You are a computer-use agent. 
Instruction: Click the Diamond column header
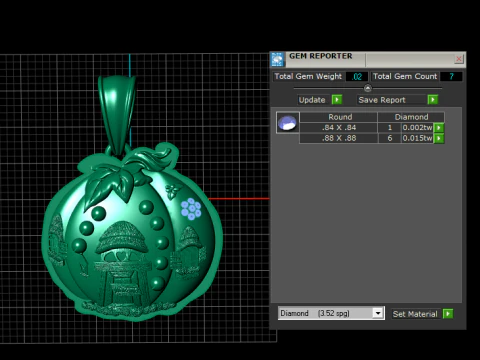tap(411, 117)
